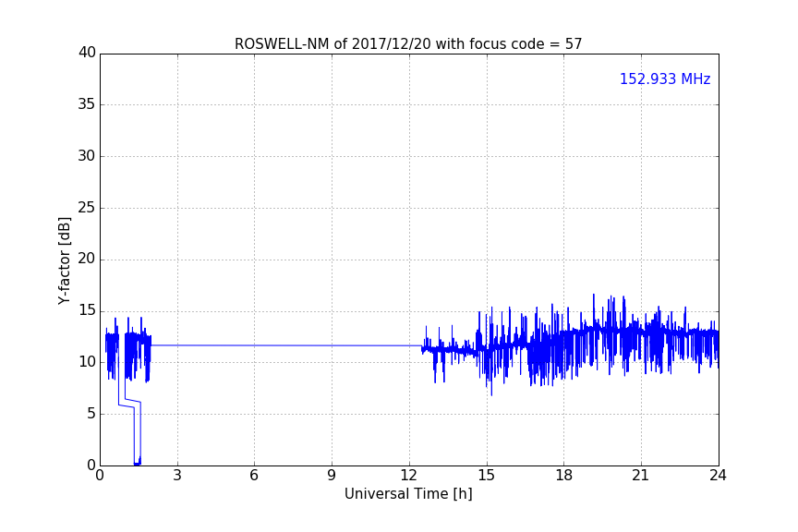The height and width of the screenshot is (532, 798).
Task: Click the "152.933 MHz" frequency label
Action: pyautogui.click(x=665, y=79)
